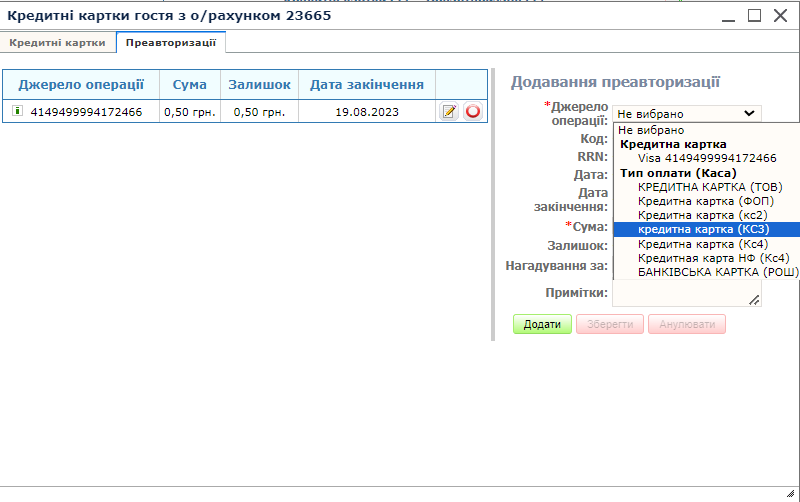Open the Преавторизації tab
This screenshot has height=502, width=800.
pyautogui.click(x=171, y=42)
